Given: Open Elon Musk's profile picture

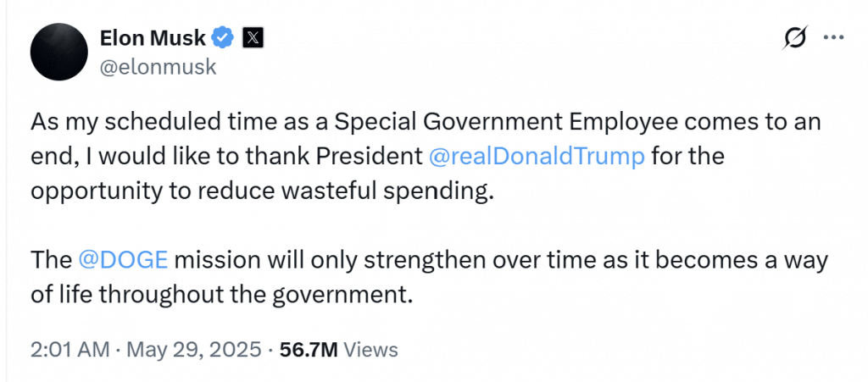Looking at the screenshot, I should pyautogui.click(x=59, y=52).
